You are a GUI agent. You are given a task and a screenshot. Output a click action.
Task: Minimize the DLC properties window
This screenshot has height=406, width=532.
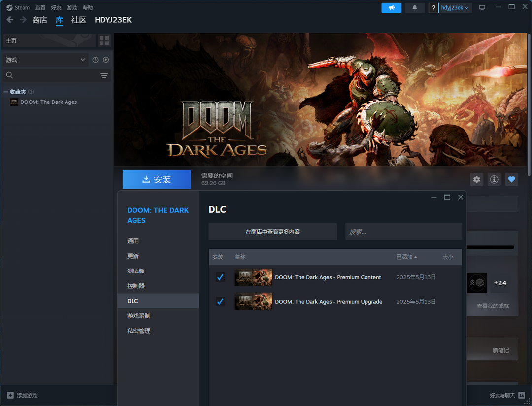pos(433,197)
